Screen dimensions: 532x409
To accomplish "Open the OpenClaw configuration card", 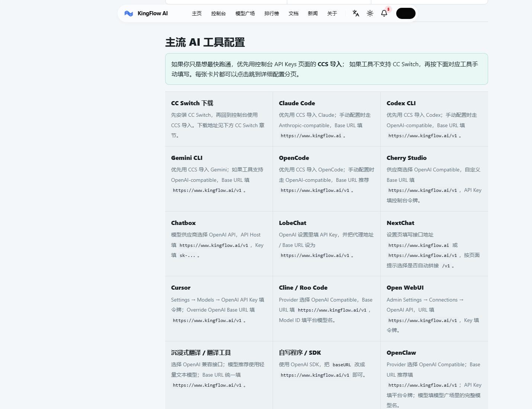I will [x=434, y=375].
